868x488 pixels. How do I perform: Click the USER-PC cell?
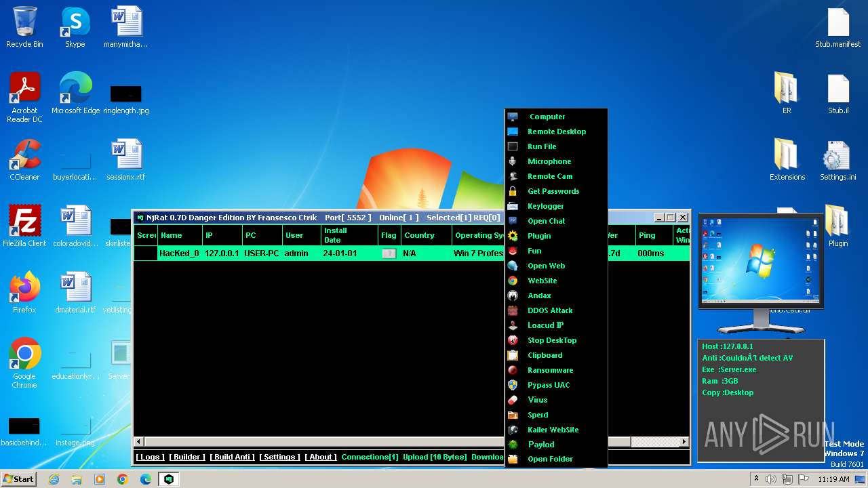[262, 253]
